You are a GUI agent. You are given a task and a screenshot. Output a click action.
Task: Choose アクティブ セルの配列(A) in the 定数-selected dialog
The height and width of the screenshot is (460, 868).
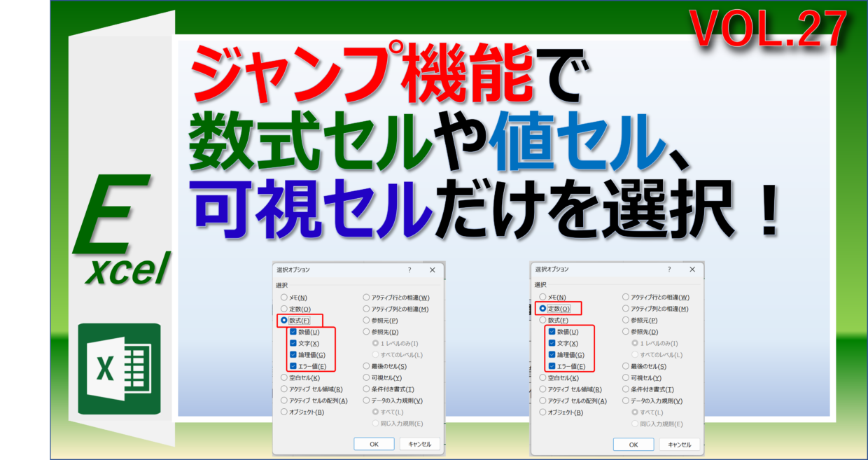(x=542, y=400)
